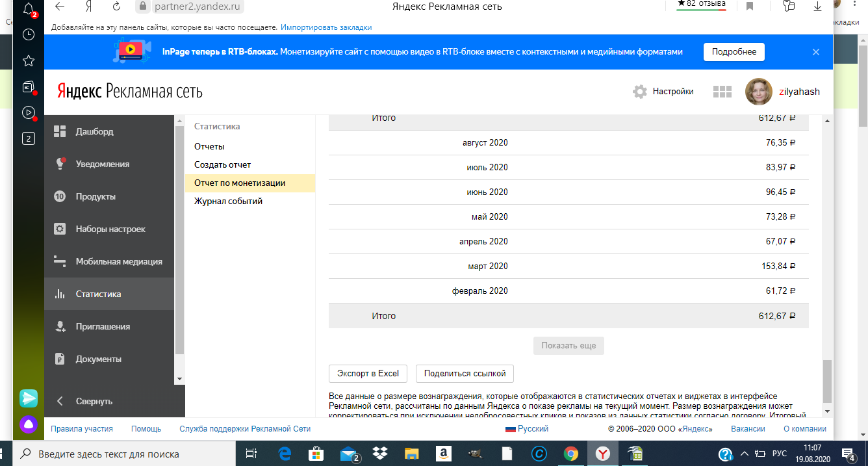868x466 pixels.
Task: Bookmark this page icon
Action: click(750, 6)
